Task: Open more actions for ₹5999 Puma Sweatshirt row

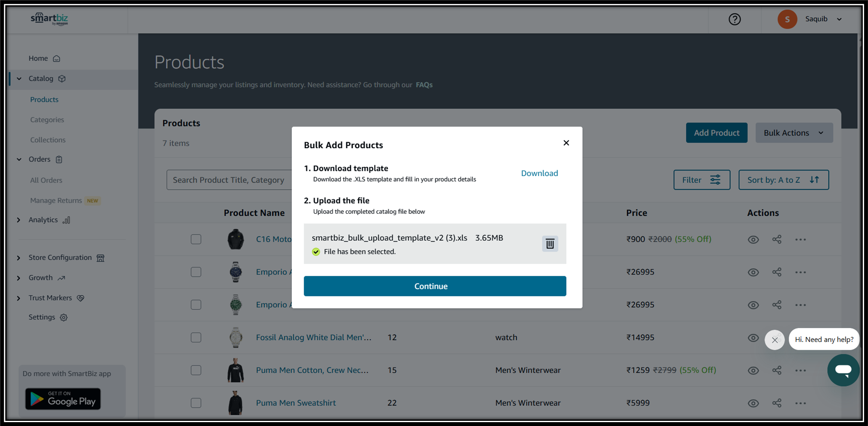Action: tap(800, 403)
